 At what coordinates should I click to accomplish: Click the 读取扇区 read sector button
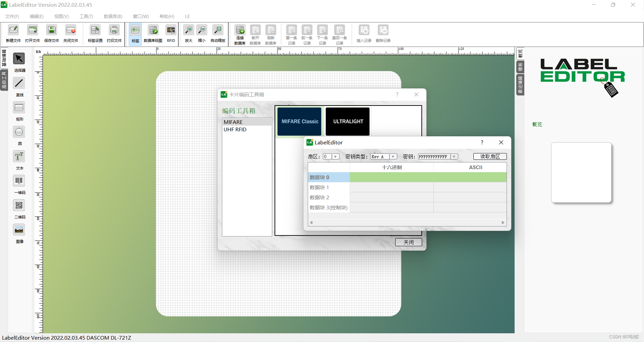(x=490, y=156)
